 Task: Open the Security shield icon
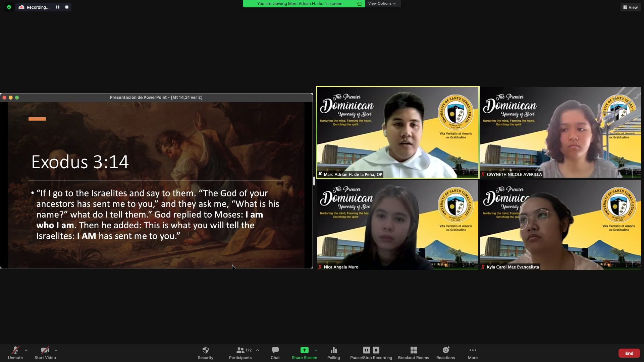click(x=205, y=350)
